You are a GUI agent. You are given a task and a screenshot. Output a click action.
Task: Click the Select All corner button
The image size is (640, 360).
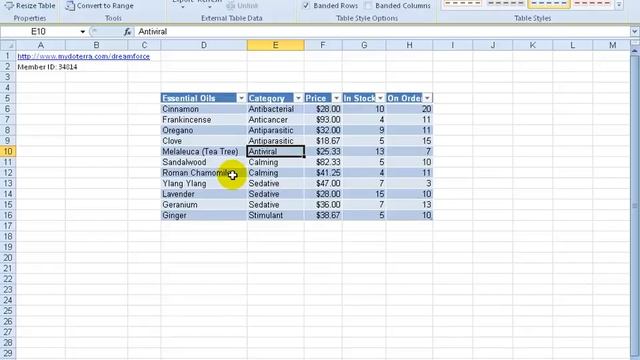[x=8, y=45]
